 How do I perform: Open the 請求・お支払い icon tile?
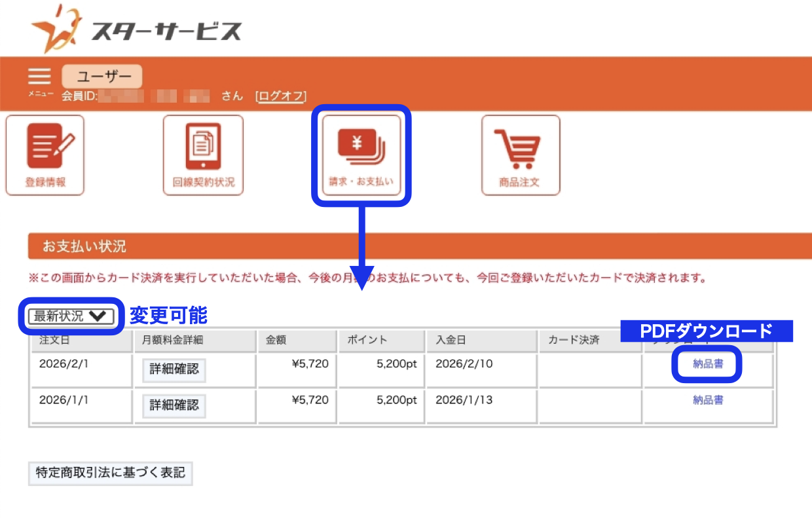361,155
